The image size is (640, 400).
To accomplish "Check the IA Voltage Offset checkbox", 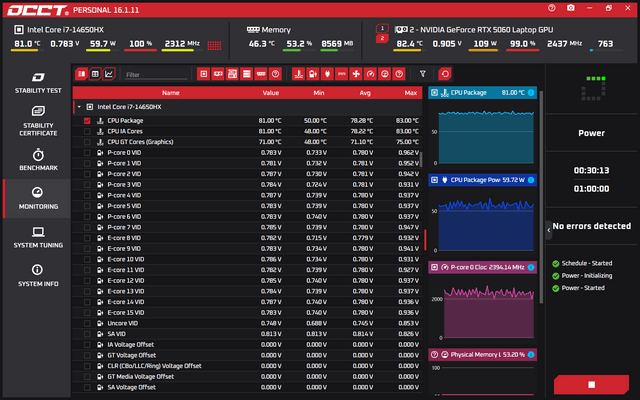I will click(87, 345).
